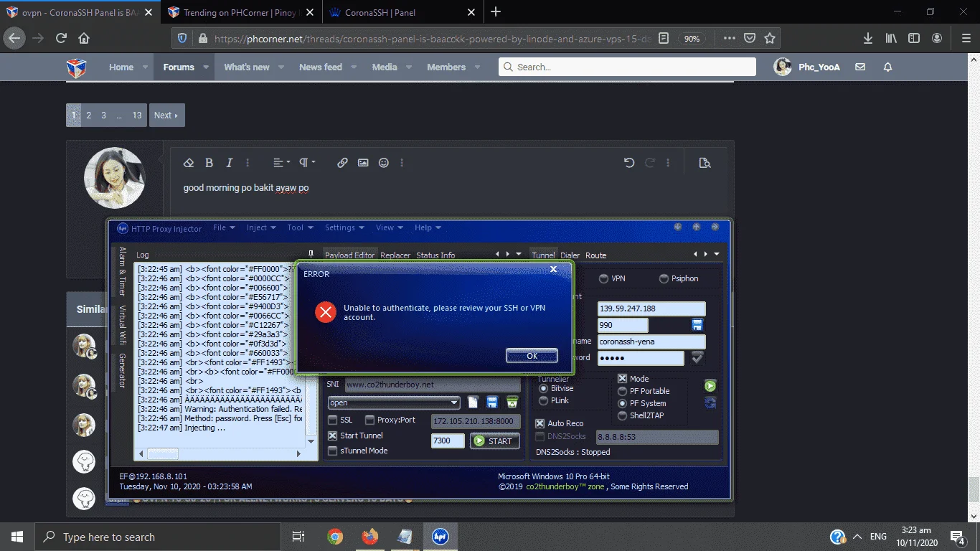Open the smilies emoji picker
This screenshot has width=980, height=551.
click(x=384, y=163)
